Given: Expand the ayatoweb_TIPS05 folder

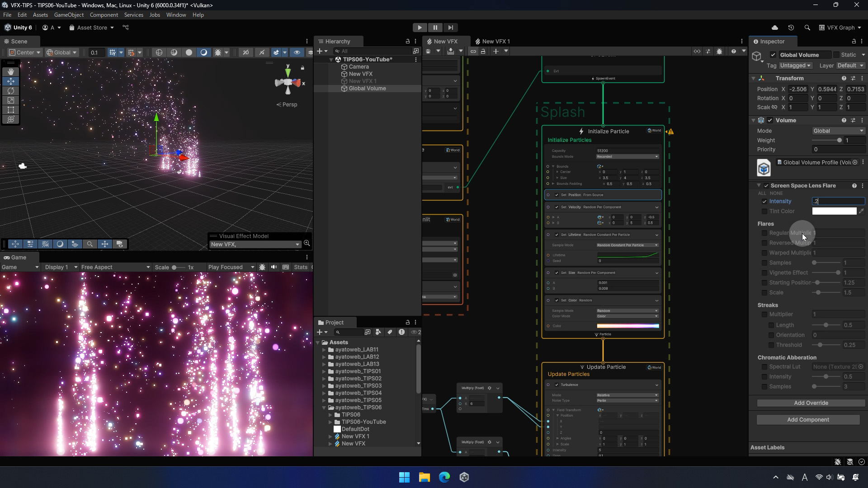Looking at the screenshot, I should 324,400.
